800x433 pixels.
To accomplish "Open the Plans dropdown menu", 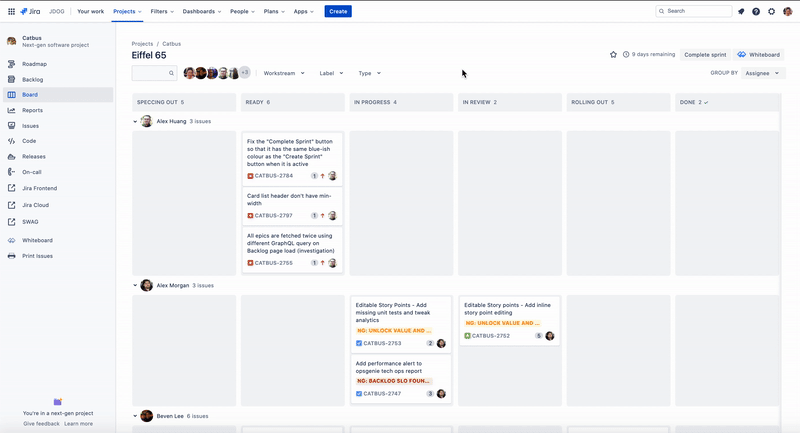I will tap(274, 11).
